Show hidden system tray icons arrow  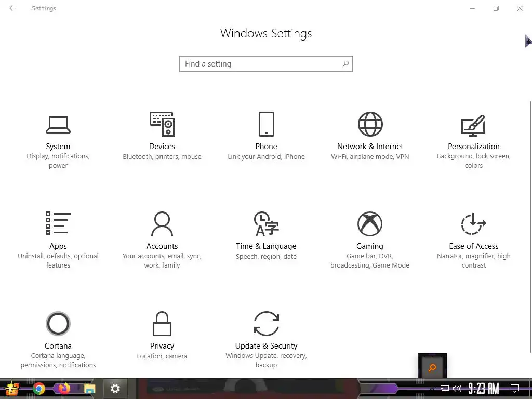[432, 389]
